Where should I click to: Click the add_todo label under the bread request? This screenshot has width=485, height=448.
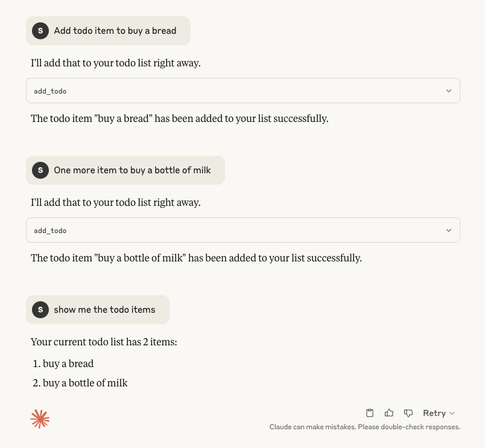pos(50,91)
